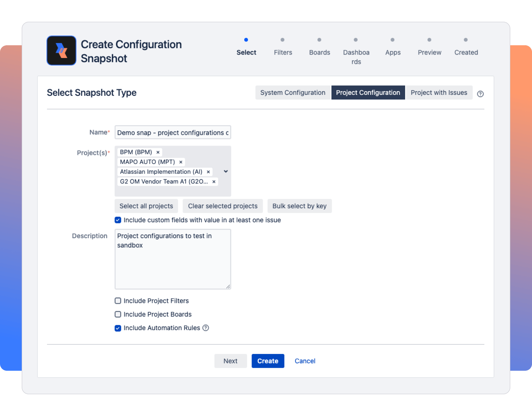Screen dimensions: 532x416
Task: Click the help icon beside Project with Issues
Action: pyautogui.click(x=480, y=94)
